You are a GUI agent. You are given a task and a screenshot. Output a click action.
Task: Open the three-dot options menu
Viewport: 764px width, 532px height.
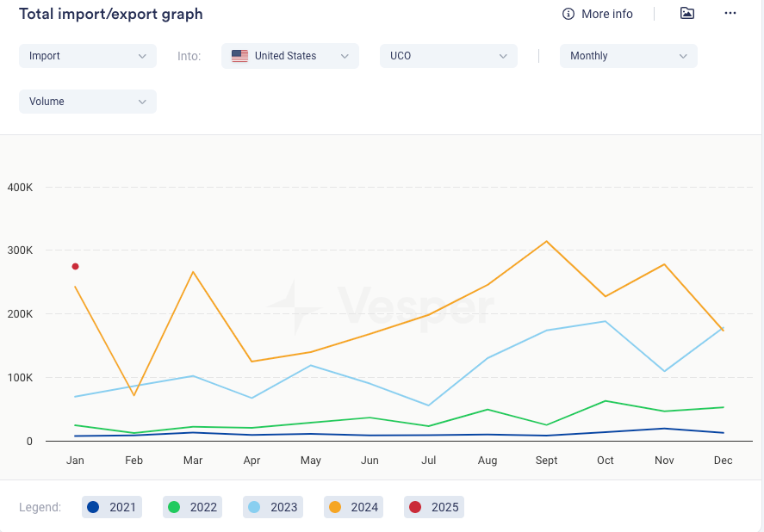tap(730, 14)
